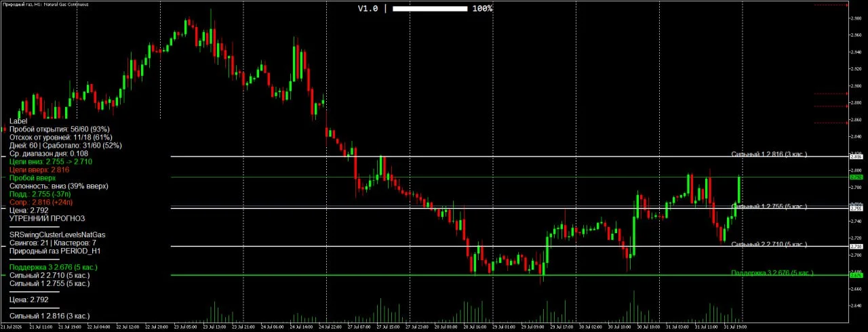Click the '21 Jul 2026' time axis label

(x=11, y=327)
